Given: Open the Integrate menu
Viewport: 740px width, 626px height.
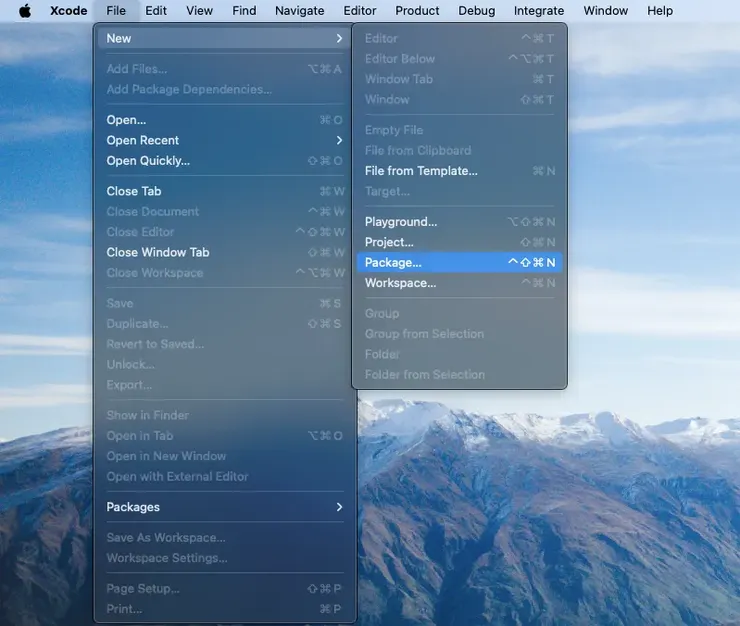Looking at the screenshot, I should [539, 10].
